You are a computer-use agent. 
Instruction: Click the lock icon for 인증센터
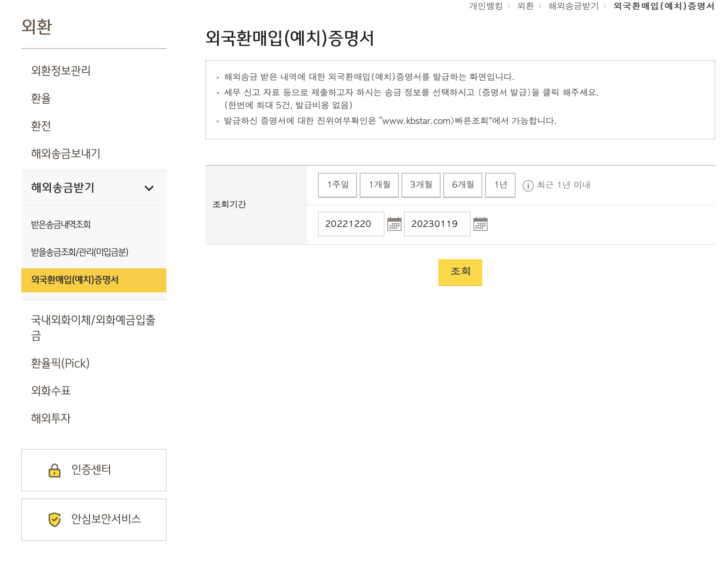(55, 471)
